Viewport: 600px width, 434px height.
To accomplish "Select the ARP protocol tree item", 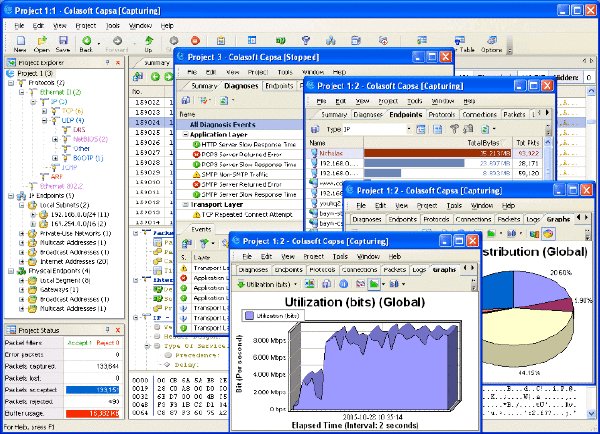I will click(x=56, y=177).
